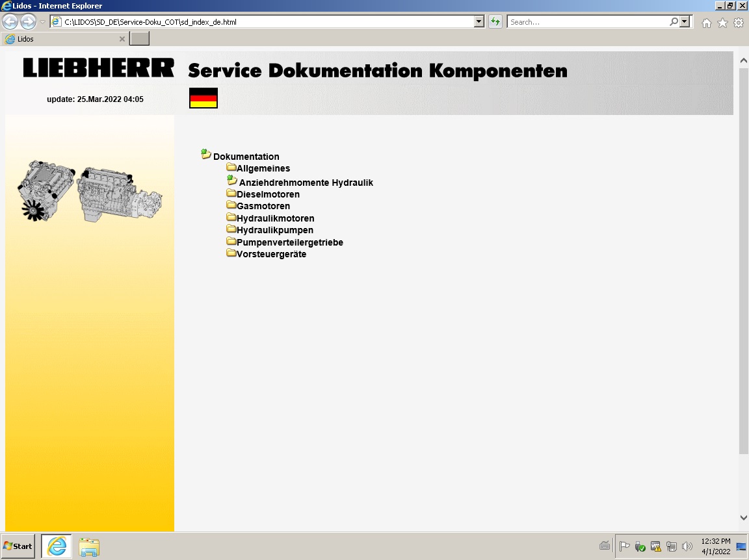Click the Liebherr logo
This screenshot has height=560, width=749.
point(99,68)
